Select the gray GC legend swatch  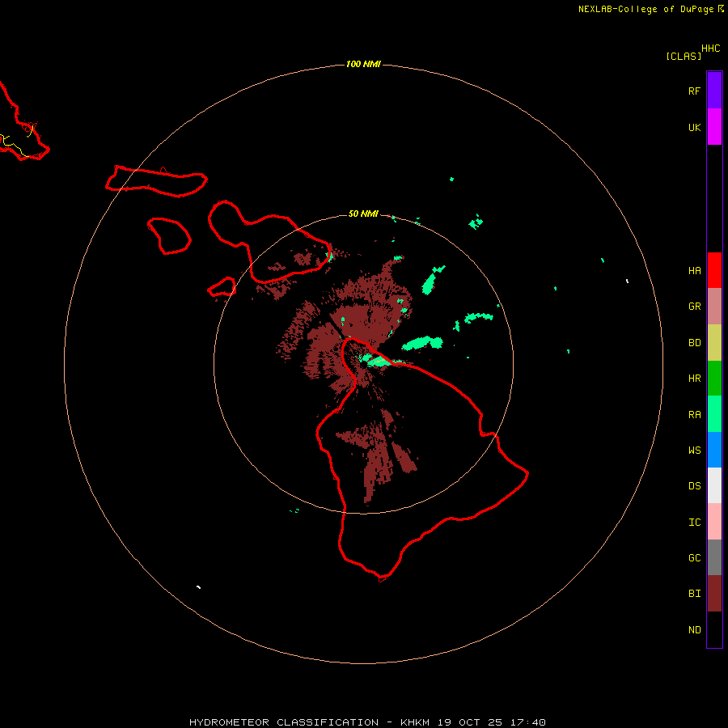714,557
